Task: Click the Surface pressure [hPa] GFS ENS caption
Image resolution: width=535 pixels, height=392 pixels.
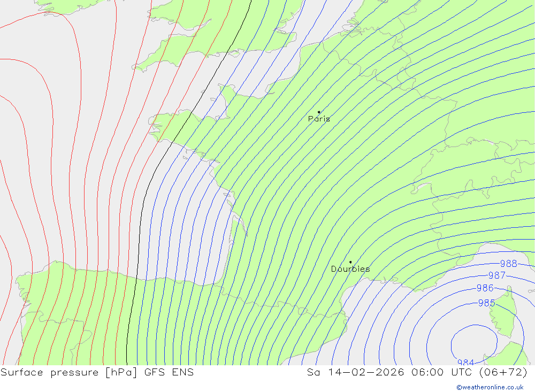Action: tap(97, 372)
